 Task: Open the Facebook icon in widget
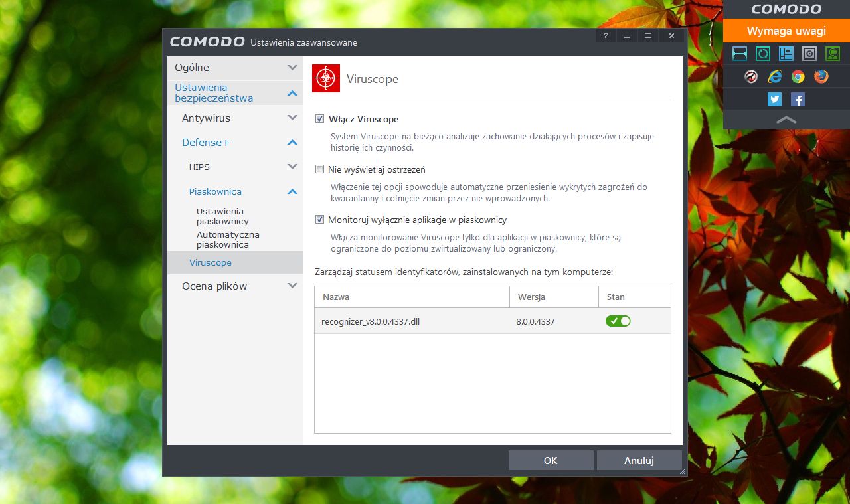coord(798,100)
